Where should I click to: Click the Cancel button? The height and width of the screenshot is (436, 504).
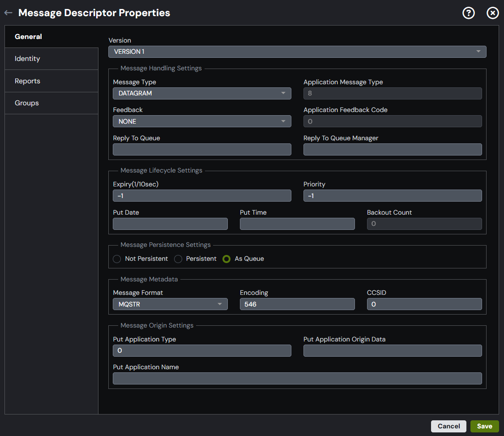point(448,426)
